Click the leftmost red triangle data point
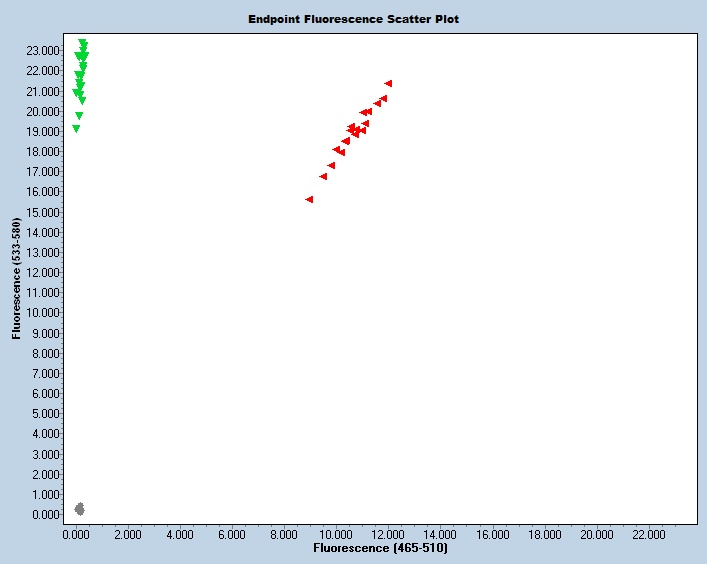The image size is (707, 564). pos(309,199)
